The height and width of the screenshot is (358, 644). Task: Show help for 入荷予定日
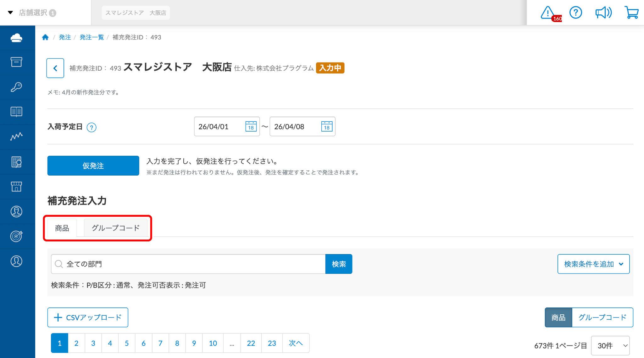[x=92, y=127]
